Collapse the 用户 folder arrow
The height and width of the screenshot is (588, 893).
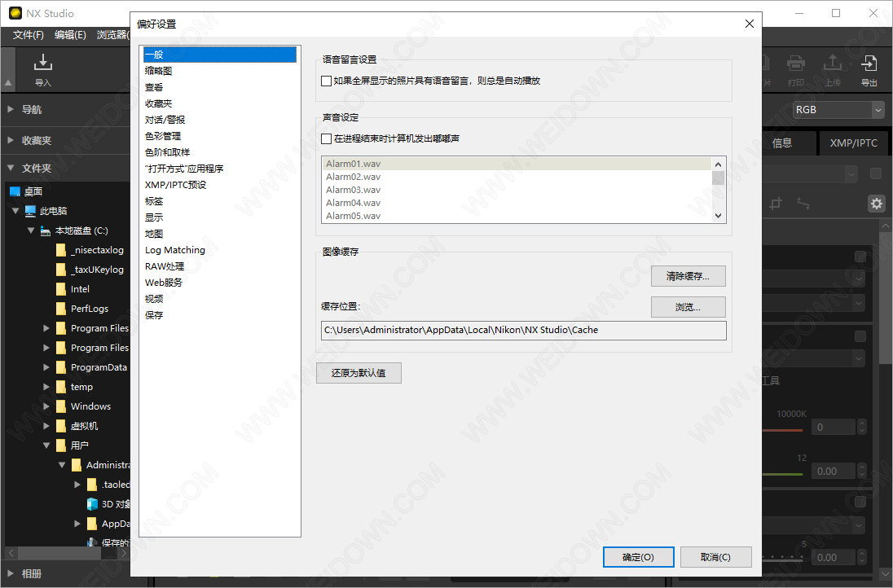click(46, 445)
